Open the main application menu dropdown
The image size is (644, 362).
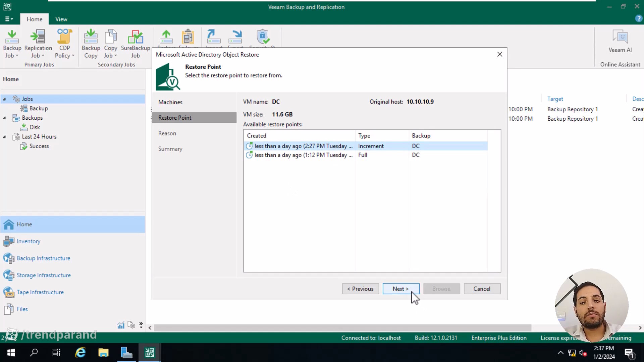9,19
